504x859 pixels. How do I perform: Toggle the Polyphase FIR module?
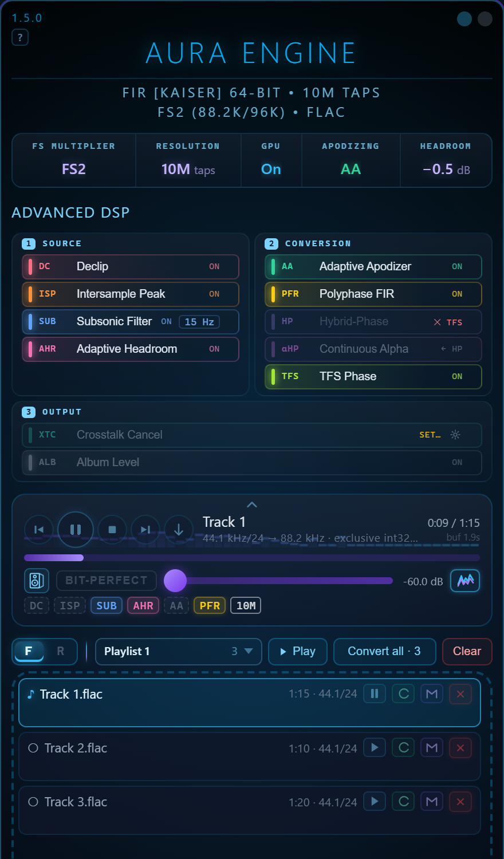373,294
